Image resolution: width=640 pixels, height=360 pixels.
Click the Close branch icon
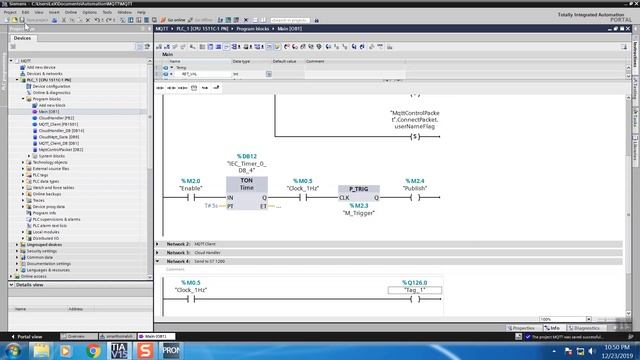point(216,88)
